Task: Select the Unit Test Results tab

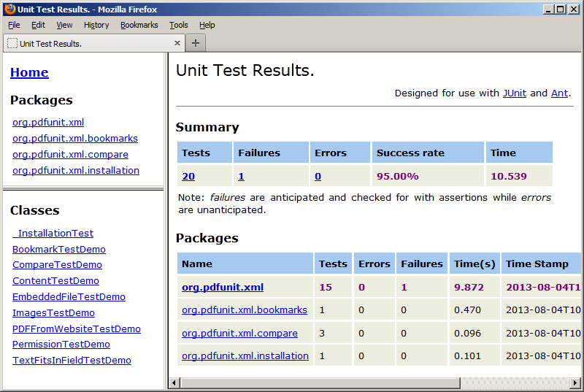Action: 88,43
